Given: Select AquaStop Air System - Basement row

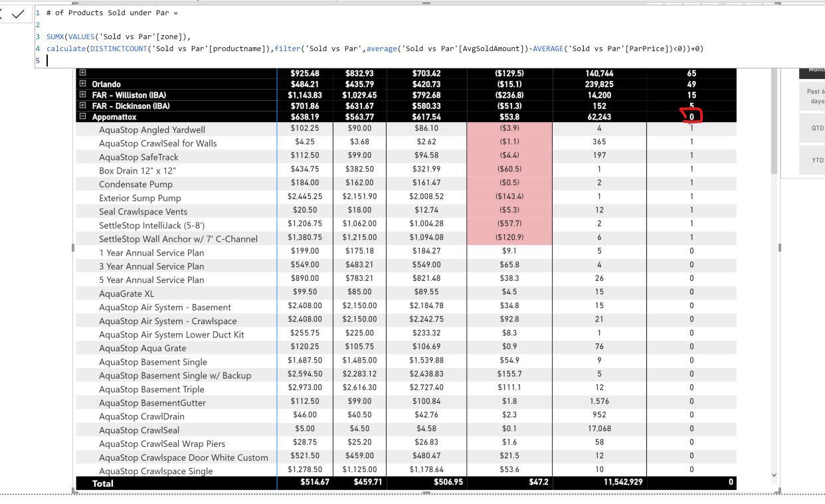Looking at the screenshot, I should [165, 307].
